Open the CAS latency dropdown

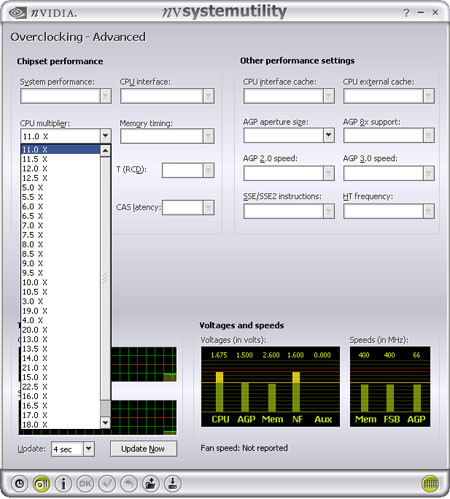coord(188,208)
